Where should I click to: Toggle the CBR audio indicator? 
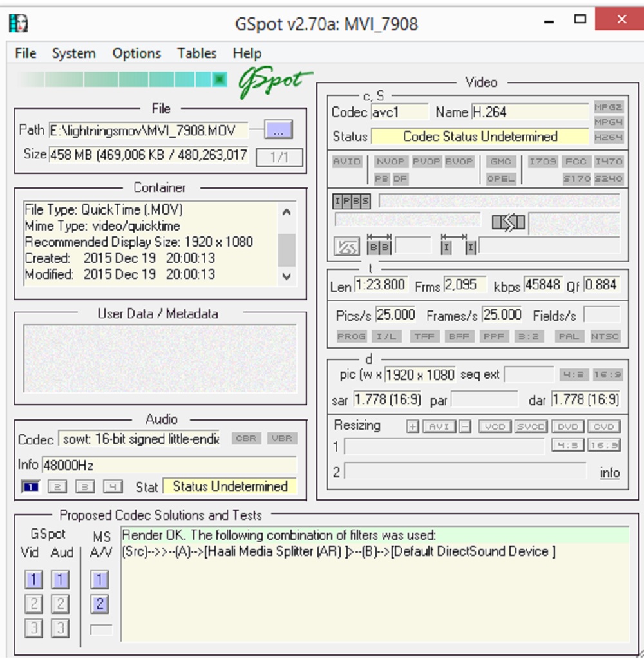(246, 438)
